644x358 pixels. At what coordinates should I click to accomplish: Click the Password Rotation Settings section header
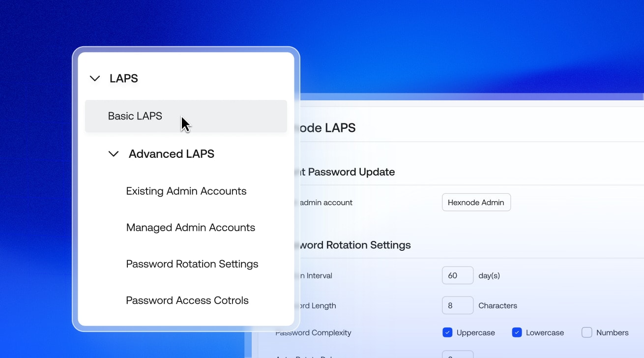[x=355, y=245]
